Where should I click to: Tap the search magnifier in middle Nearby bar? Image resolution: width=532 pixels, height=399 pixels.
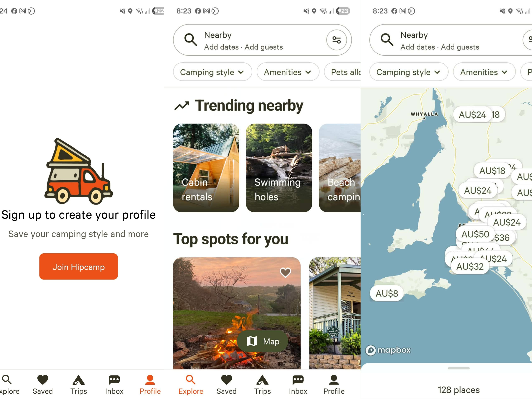191,40
